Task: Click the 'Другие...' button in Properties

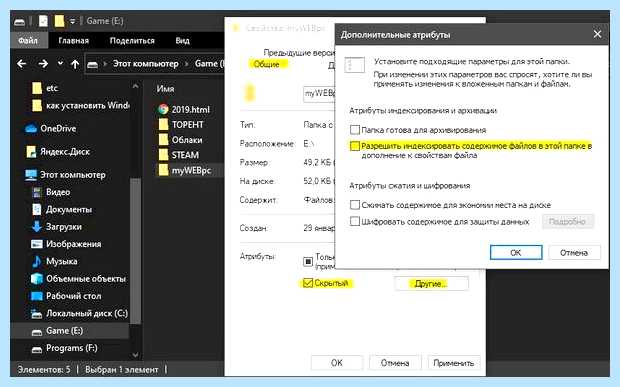Action: pyautogui.click(x=431, y=283)
